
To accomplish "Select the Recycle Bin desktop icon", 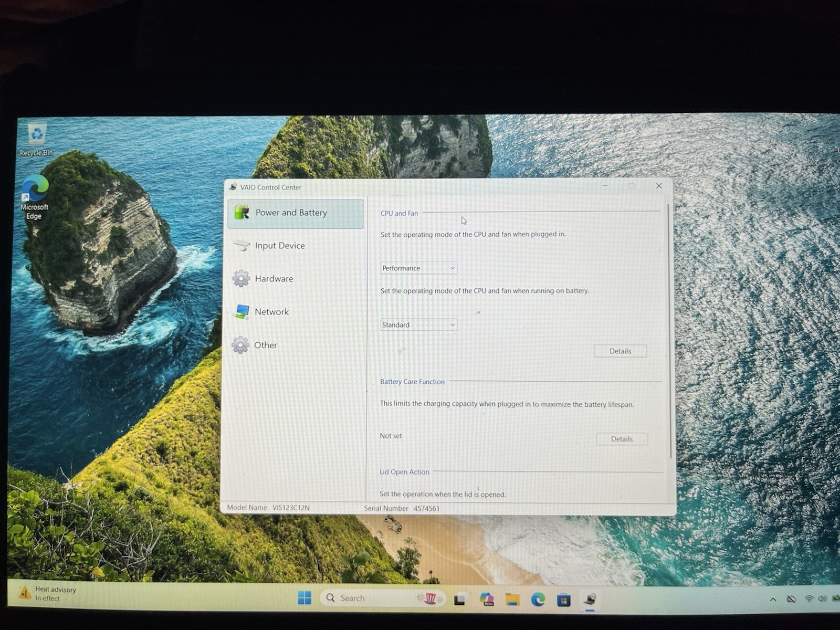I will [x=36, y=140].
